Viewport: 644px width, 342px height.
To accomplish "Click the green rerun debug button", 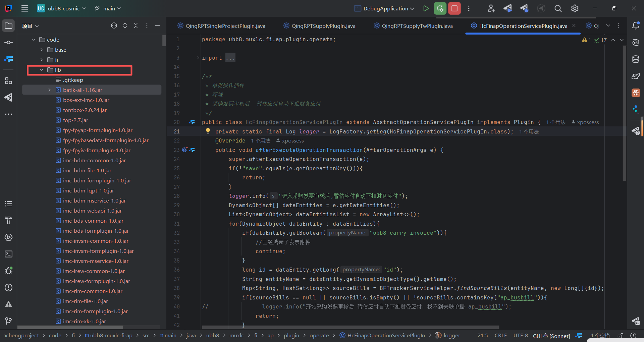I will (x=440, y=8).
